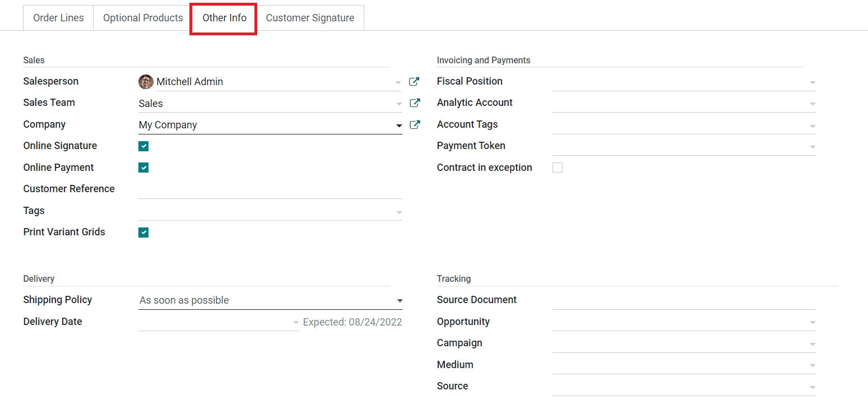Open Salesperson external link icon

(414, 82)
